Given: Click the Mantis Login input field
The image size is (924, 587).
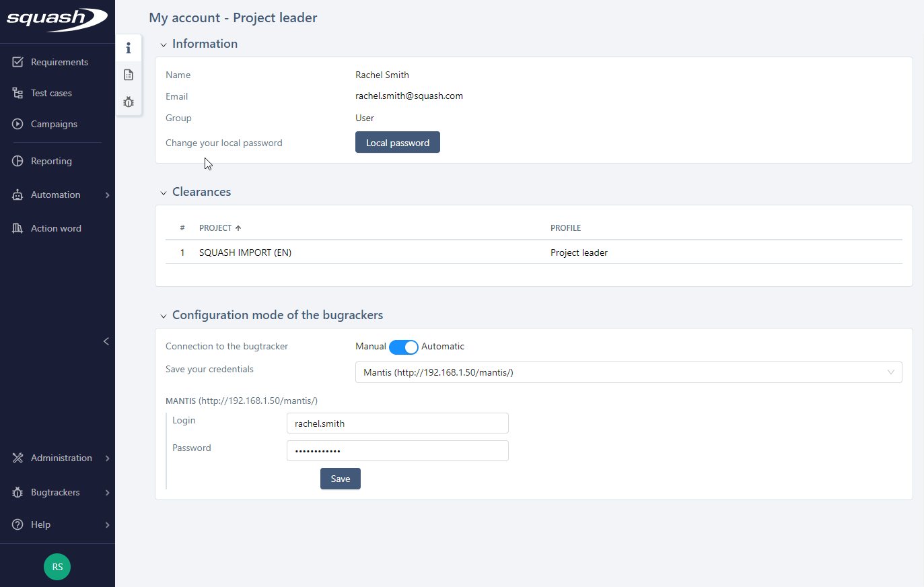Looking at the screenshot, I should 397,423.
